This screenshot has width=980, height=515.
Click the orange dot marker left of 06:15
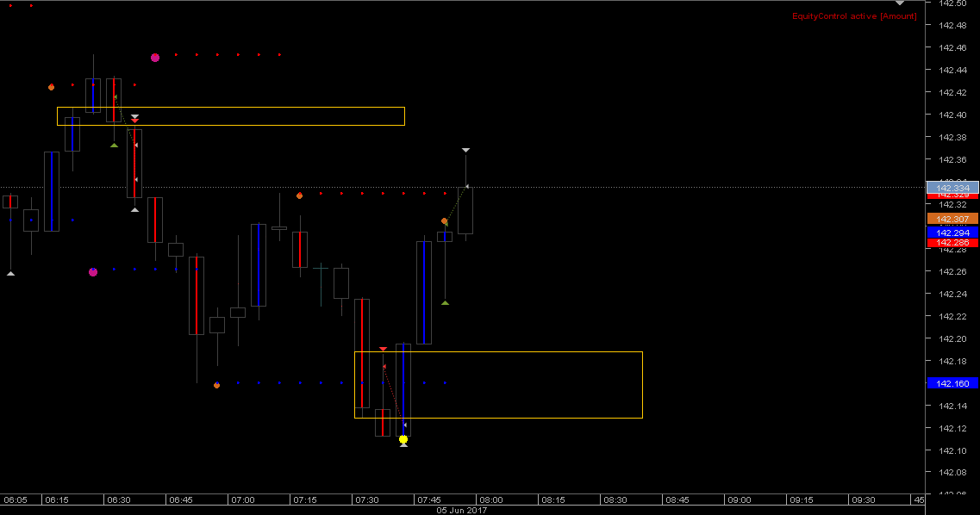click(x=51, y=87)
